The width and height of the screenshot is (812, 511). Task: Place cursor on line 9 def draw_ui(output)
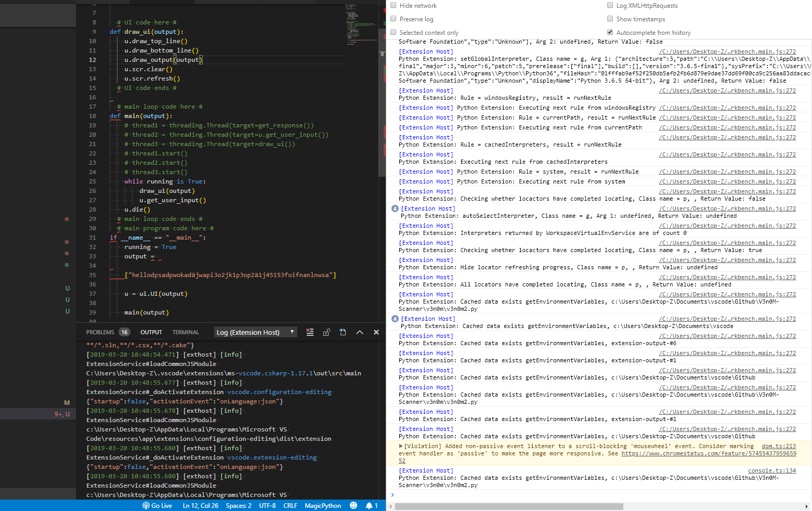coord(147,32)
